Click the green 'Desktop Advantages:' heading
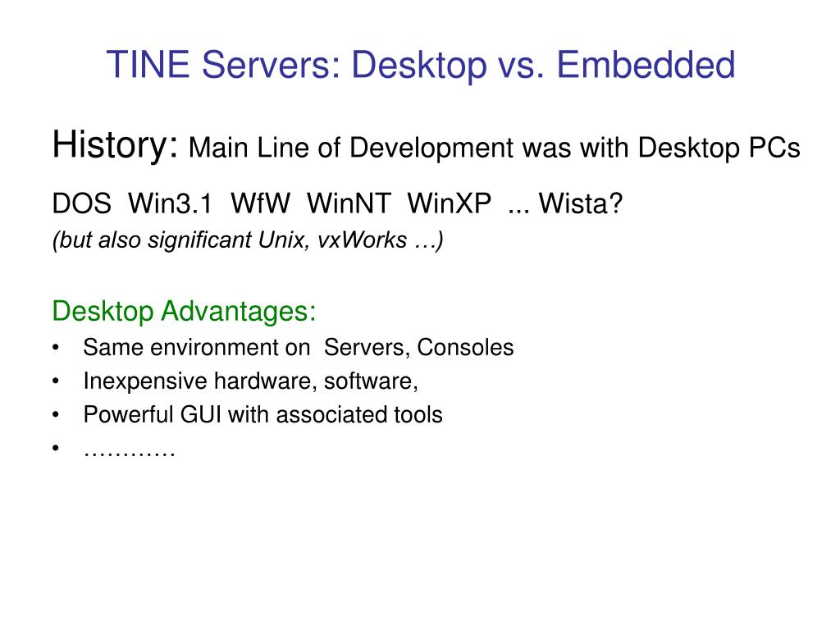Image resolution: width=840 pixels, height=630 pixels. [185, 311]
